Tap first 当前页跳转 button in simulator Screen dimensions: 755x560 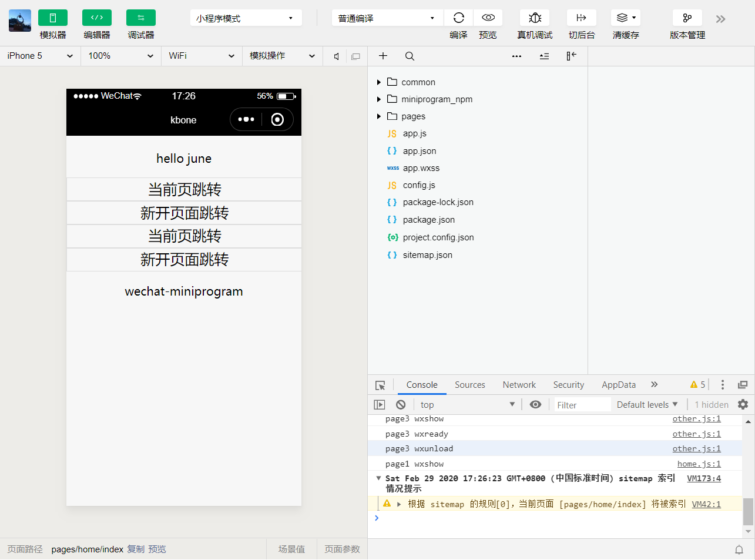184,190
